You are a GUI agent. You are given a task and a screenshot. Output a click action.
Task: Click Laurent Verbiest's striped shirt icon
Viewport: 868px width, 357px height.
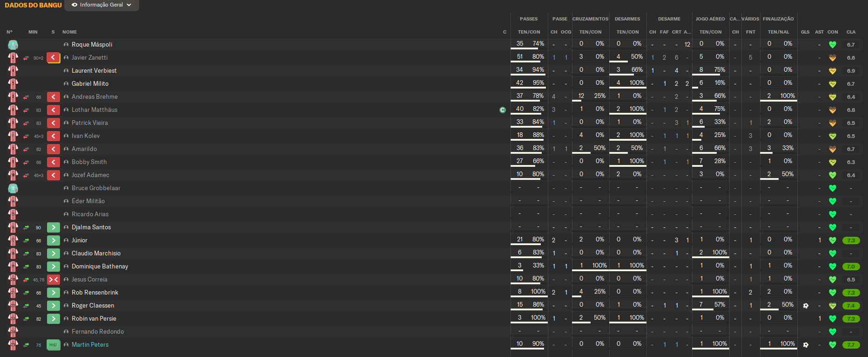13,71
